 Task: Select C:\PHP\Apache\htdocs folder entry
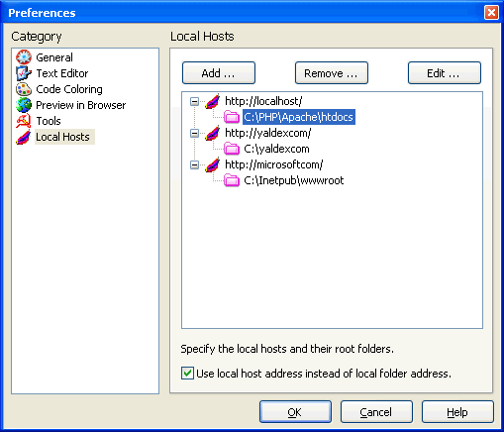click(x=299, y=117)
